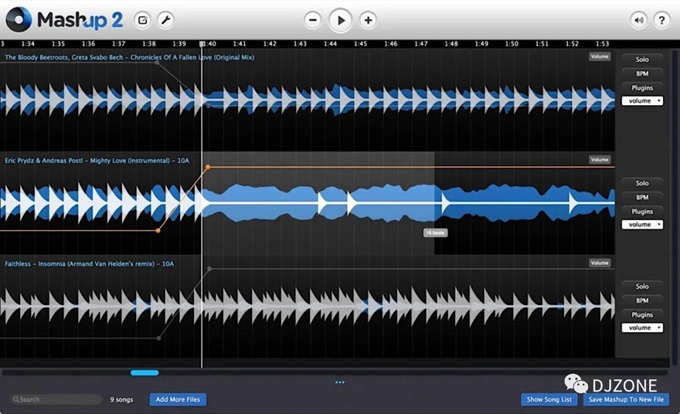
Task: Click the blue horizontal scrollbar thumb
Action: [144, 373]
